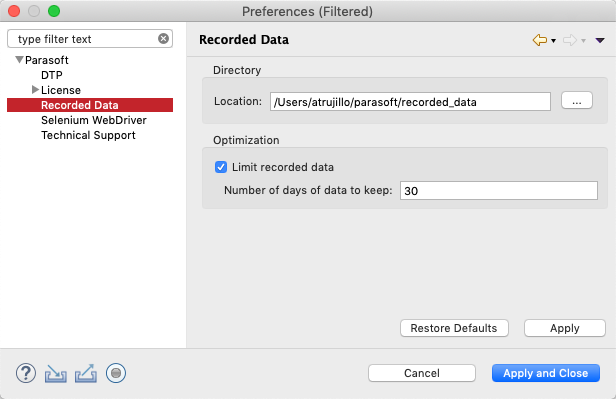Screen dimensions: 616x399
Task: Select Technical Support in the tree
Action: pos(88,135)
